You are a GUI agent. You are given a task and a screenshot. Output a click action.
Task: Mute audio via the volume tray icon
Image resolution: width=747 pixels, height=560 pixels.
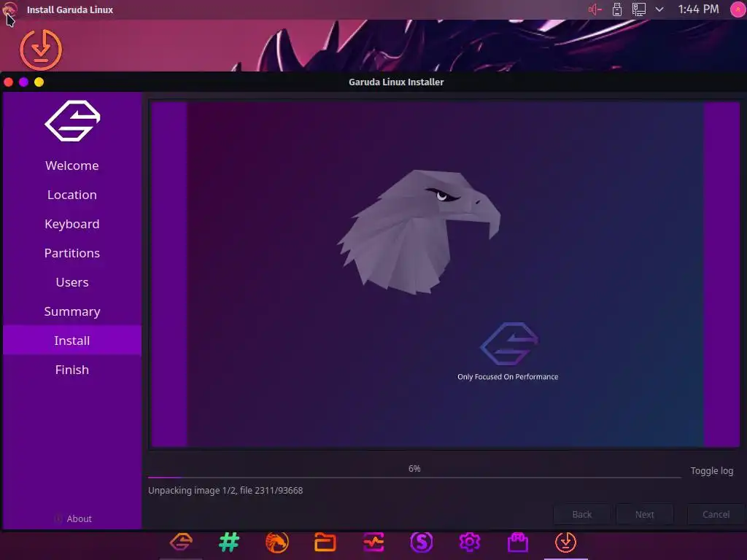coord(595,9)
